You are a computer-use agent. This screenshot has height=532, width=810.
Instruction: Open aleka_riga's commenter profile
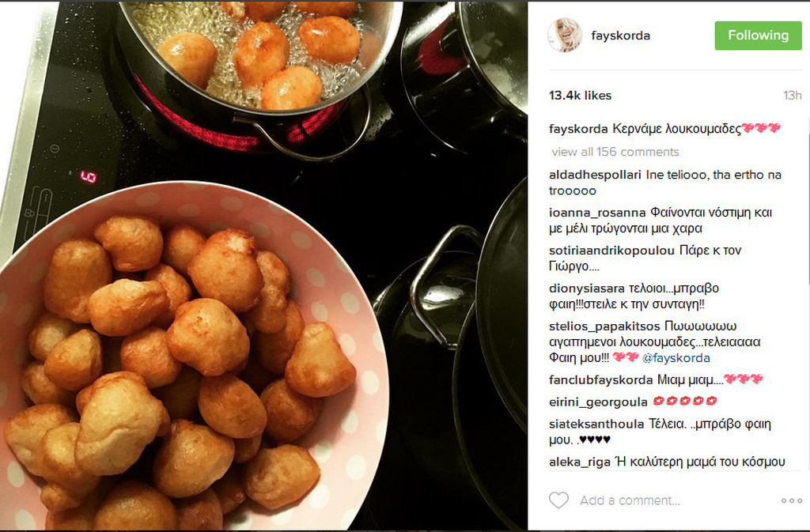coord(580,462)
